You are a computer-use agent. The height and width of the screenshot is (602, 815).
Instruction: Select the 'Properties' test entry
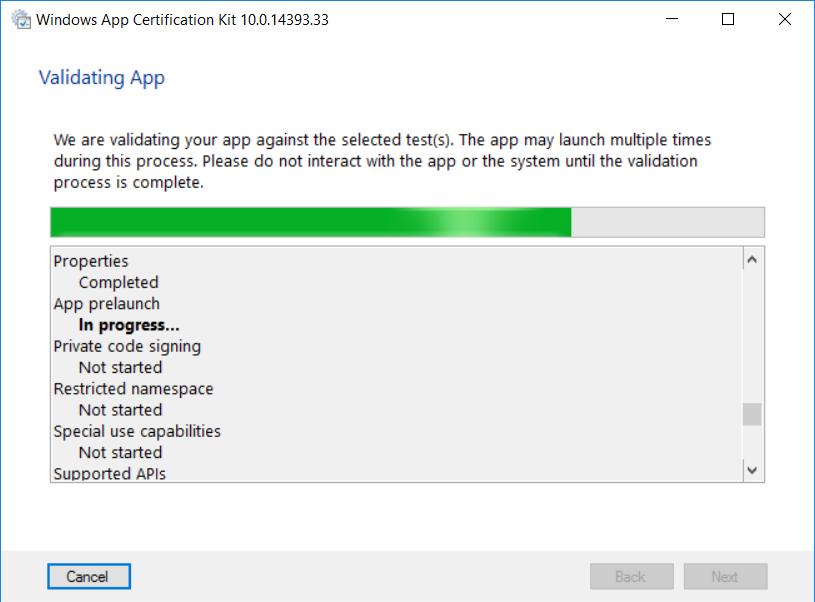coord(90,261)
